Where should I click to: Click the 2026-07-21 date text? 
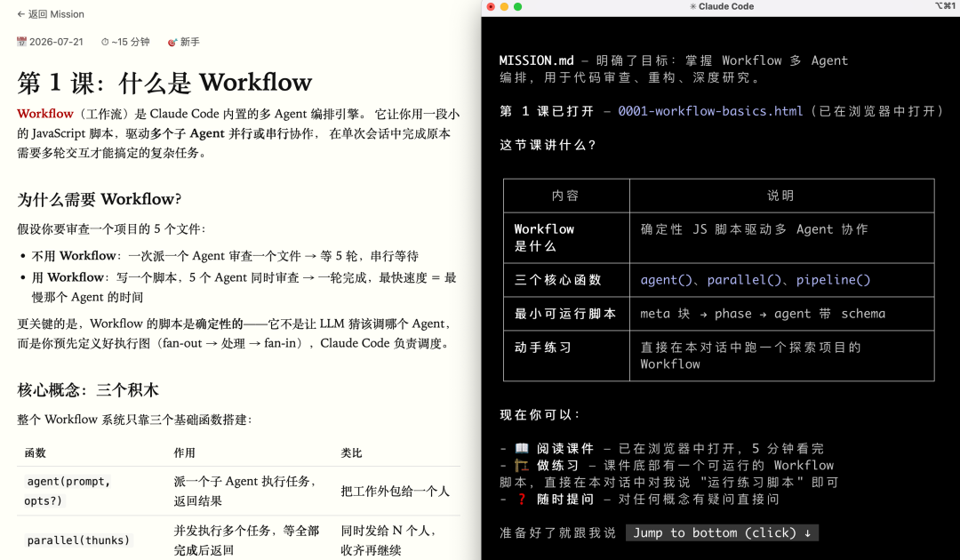[x=56, y=42]
